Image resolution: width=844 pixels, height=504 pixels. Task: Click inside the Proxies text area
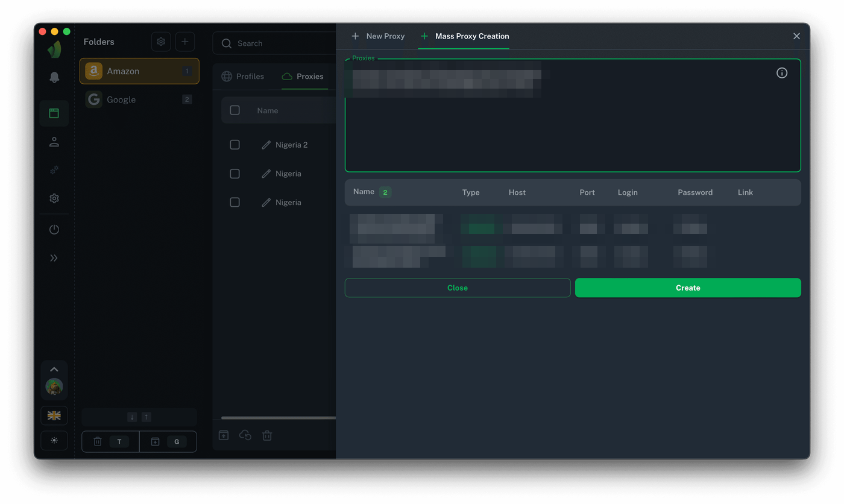click(573, 116)
